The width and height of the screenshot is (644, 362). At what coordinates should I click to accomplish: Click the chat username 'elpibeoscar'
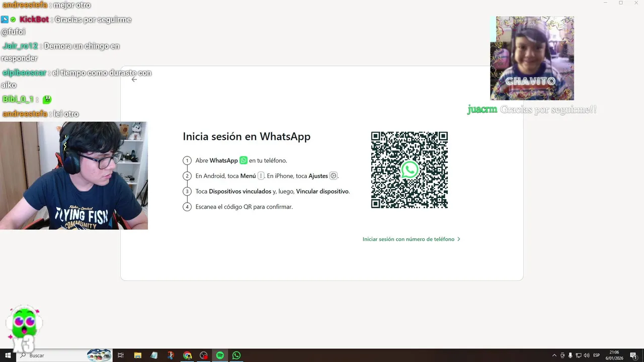point(24,73)
